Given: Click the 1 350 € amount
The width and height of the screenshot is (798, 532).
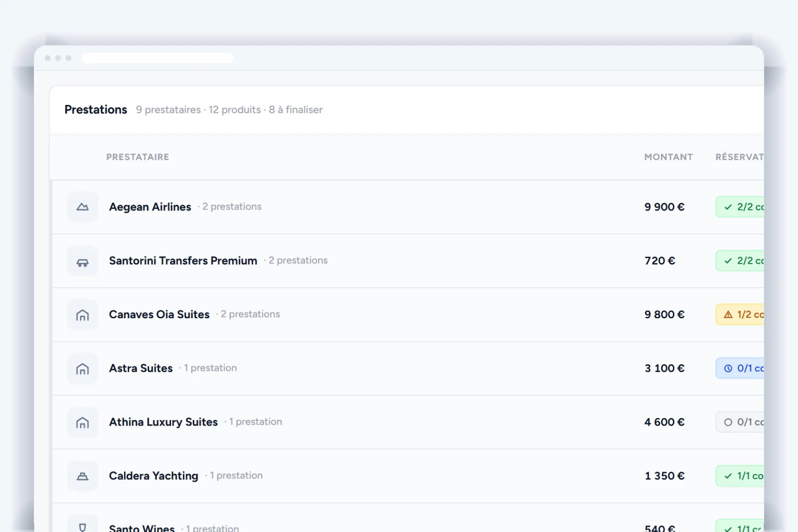Looking at the screenshot, I should 665,476.
